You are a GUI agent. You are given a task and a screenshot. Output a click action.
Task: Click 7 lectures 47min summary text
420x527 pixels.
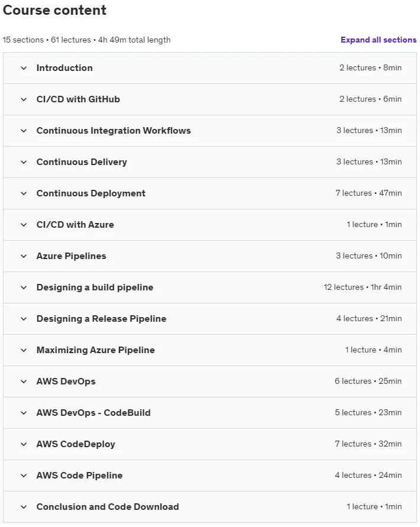(x=369, y=193)
